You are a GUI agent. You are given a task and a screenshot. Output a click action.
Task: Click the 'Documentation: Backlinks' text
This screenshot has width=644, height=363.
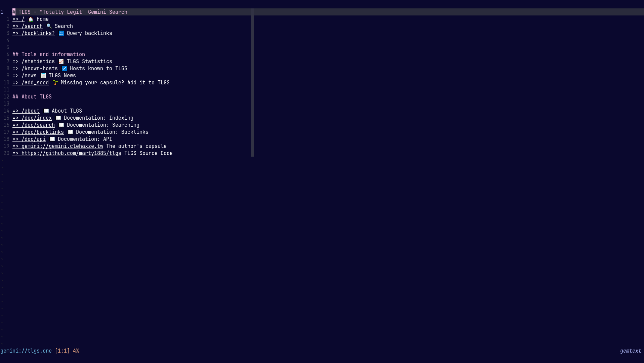click(x=112, y=132)
